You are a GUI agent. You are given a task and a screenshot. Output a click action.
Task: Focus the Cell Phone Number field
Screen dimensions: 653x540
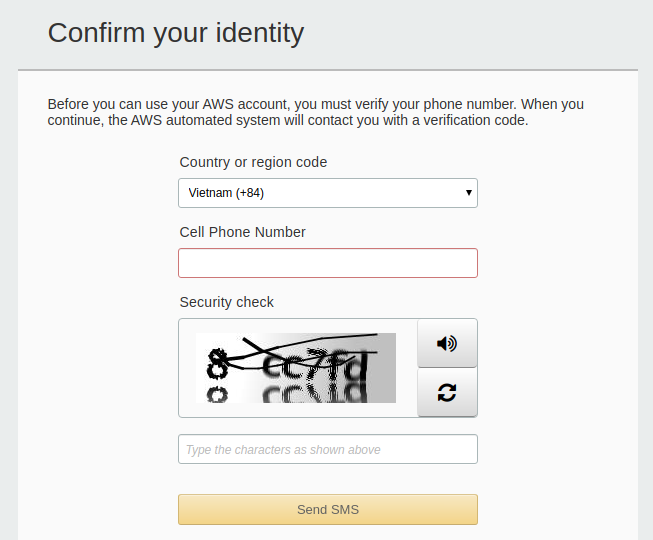pyautogui.click(x=327, y=263)
